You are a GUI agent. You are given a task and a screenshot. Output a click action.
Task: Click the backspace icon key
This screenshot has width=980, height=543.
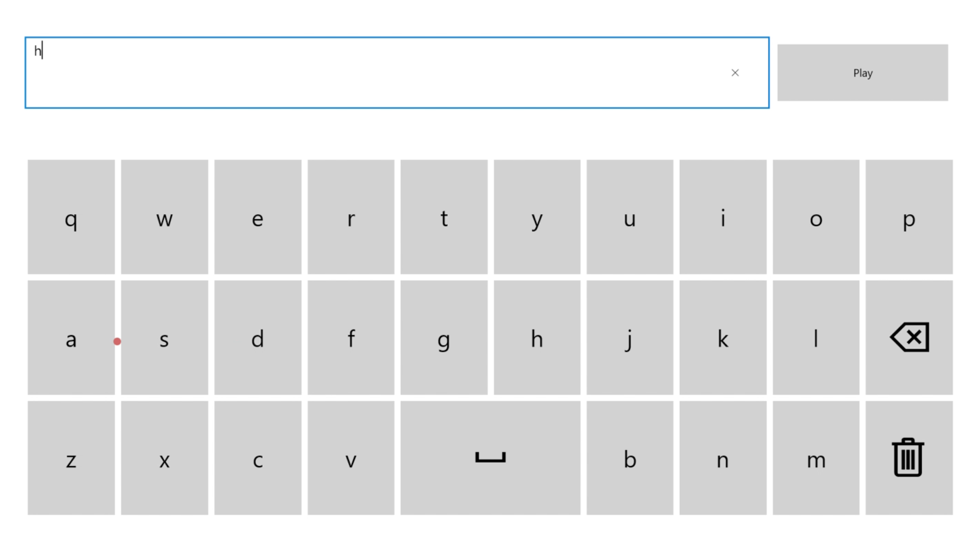pos(909,337)
